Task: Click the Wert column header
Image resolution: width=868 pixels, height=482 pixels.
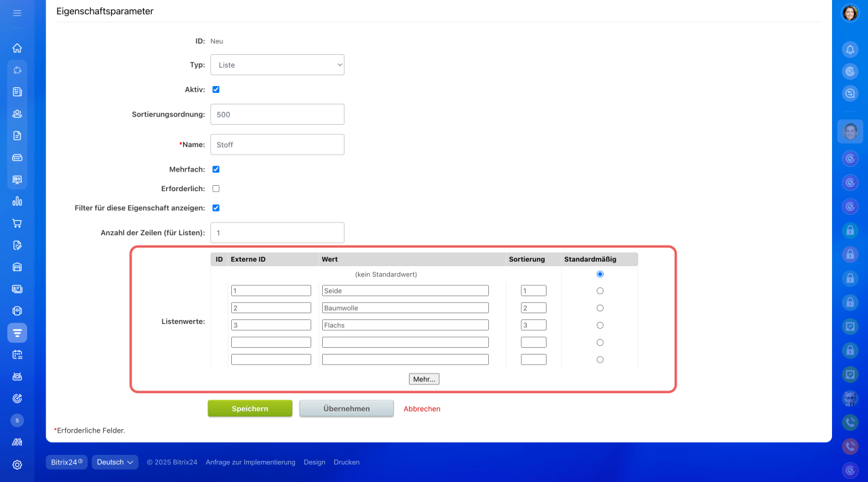Action: tap(330, 259)
